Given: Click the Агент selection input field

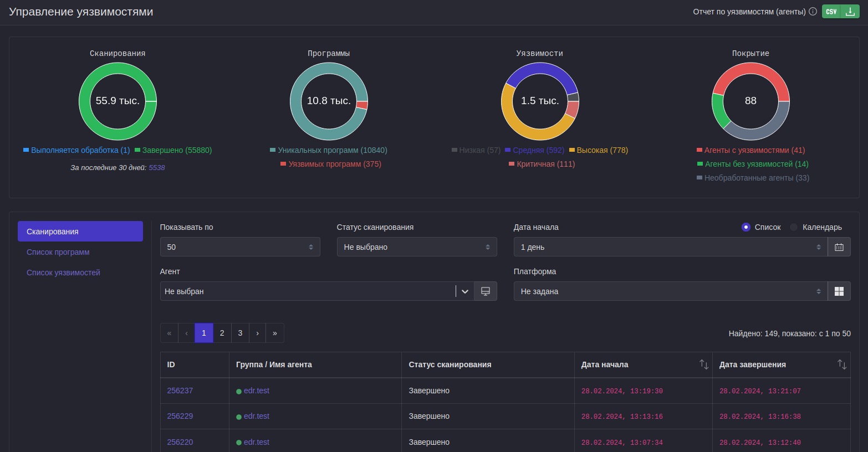Looking at the screenshot, I should pos(308,291).
